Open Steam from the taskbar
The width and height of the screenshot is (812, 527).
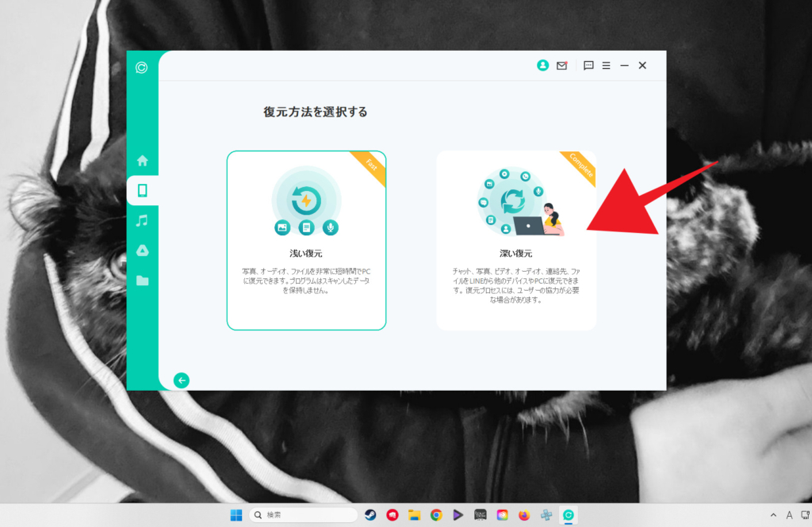pos(370,515)
